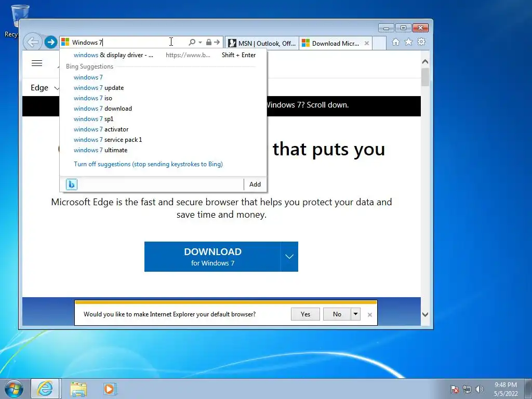Viewport: 532px width, 399px height.
Task: Click DOWNLOAD for Windows 7 button
Action: [212, 257]
